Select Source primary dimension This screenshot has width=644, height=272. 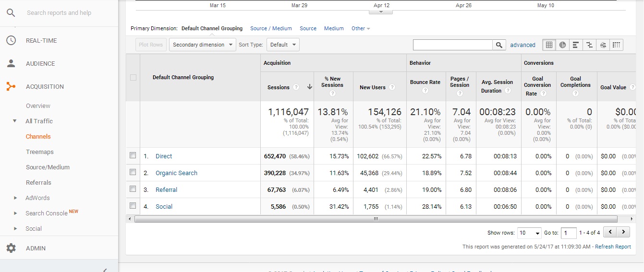tap(308, 28)
